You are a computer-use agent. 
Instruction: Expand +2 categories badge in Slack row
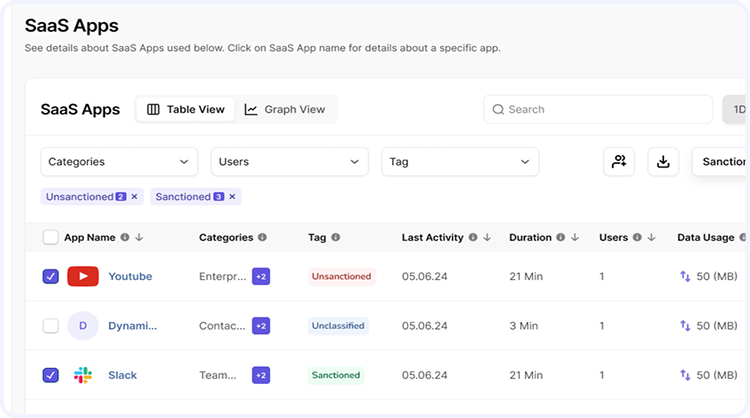click(261, 375)
